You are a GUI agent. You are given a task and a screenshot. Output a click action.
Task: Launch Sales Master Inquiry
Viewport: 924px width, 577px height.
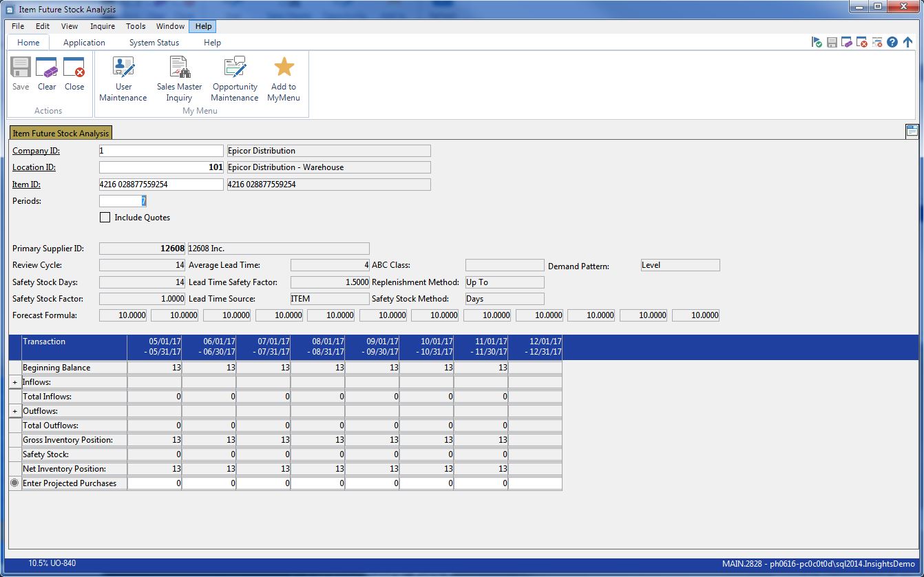coord(179,78)
